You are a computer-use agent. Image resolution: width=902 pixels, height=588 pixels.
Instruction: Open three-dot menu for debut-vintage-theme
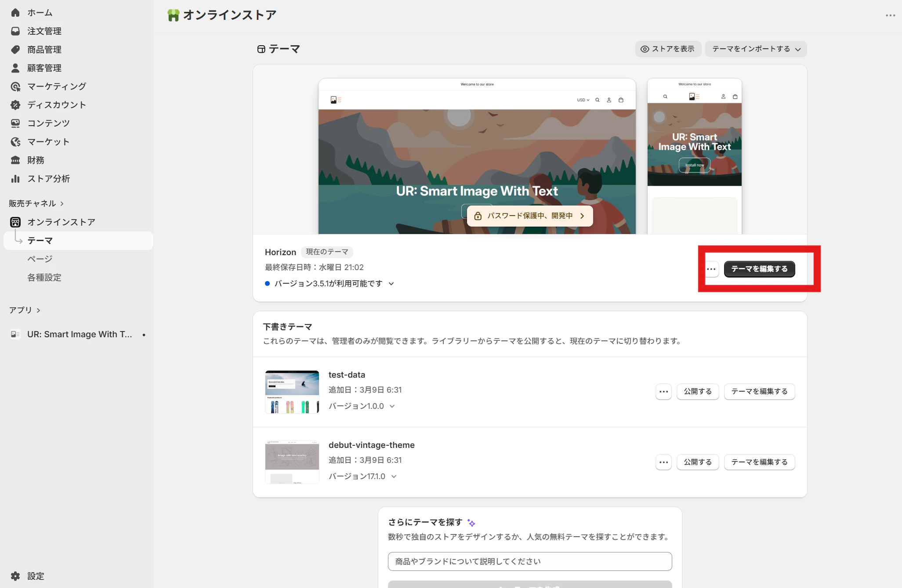663,462
